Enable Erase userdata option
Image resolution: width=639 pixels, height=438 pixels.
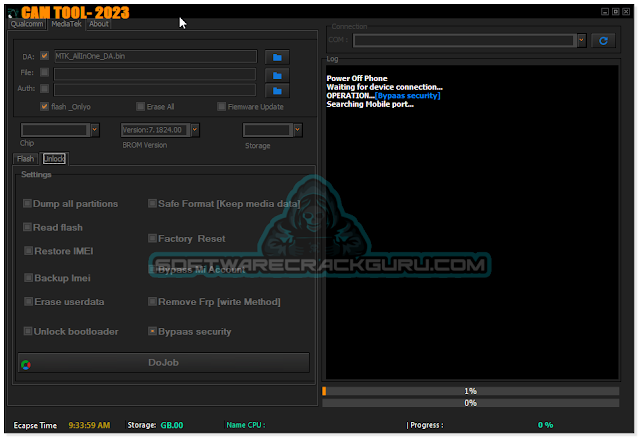coord(28,302)
